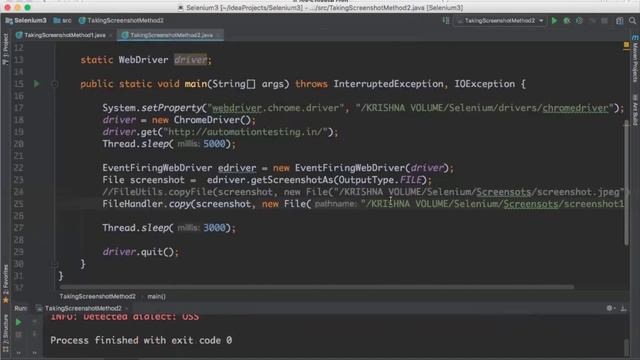Click the 5000 millis value on line 20
640x360 pixels.
point(214,144)
